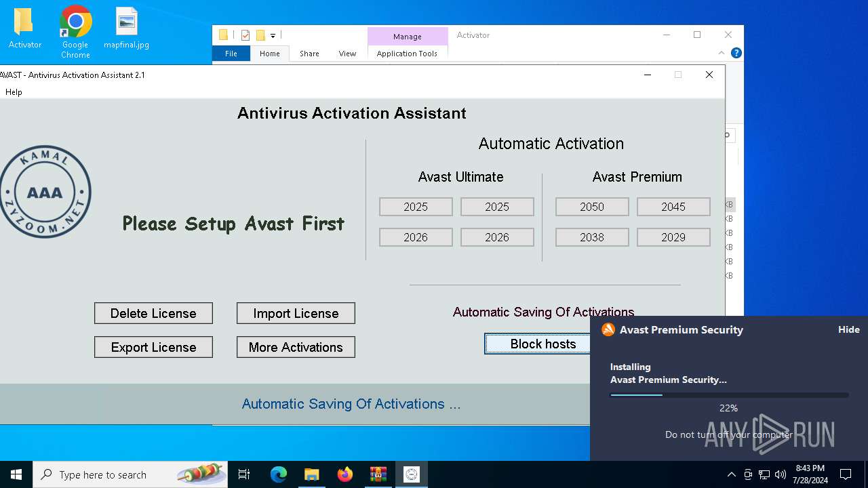Launch the Google Chrome desktop shortcut
868x488 pixels.
click(x=75, y=32)
